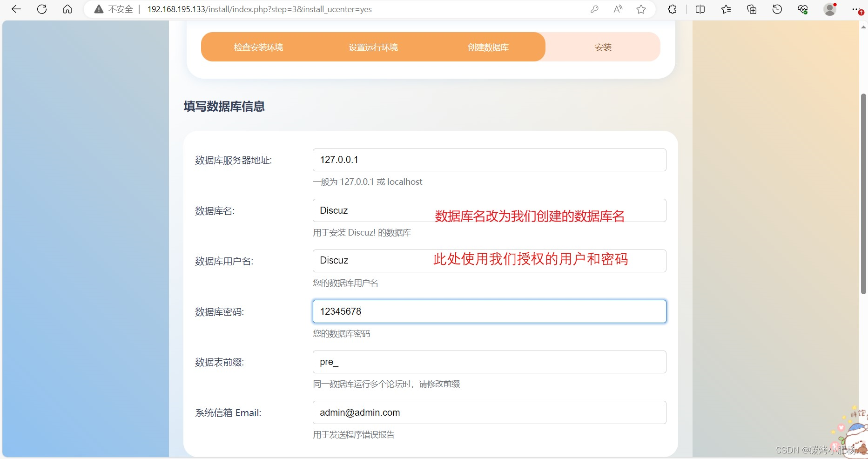Click the 数据表前缀 label
The width and height of the screenshot is (868, 459).
(x=220, y=362)
